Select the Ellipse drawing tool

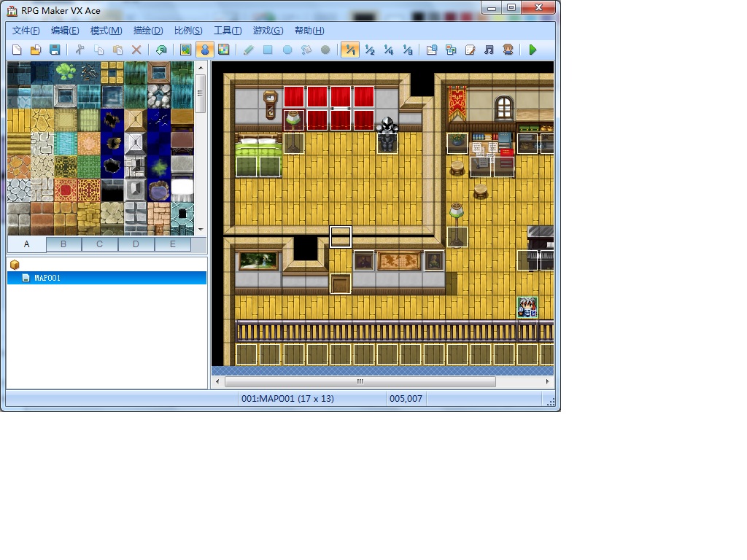(x=287, y=50)
